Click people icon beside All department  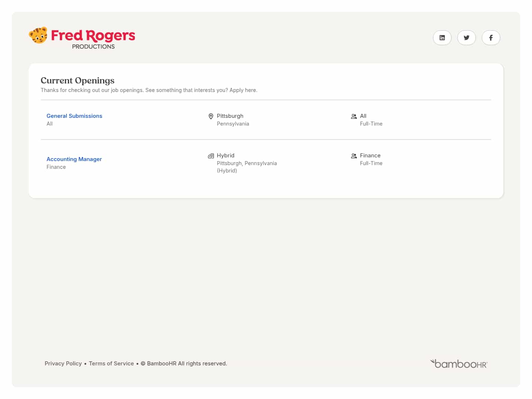tap(354, 116)
